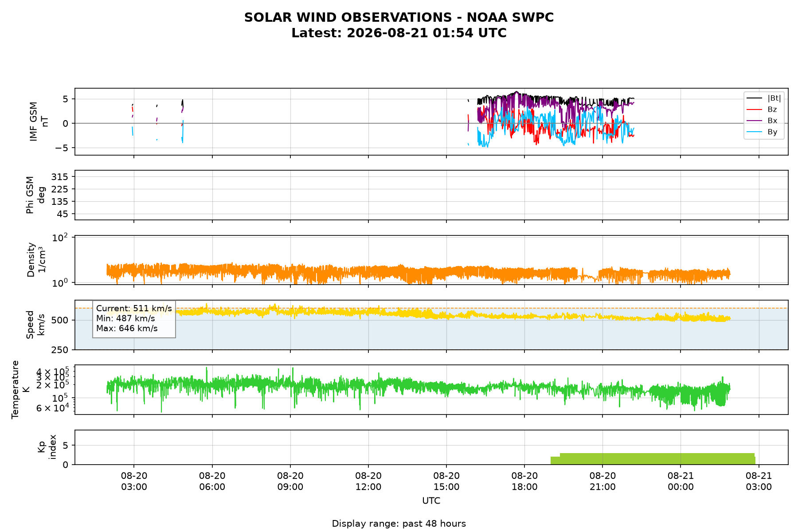
Task: Click the Display range: past 48 hours text
Action: click(399, 524)
